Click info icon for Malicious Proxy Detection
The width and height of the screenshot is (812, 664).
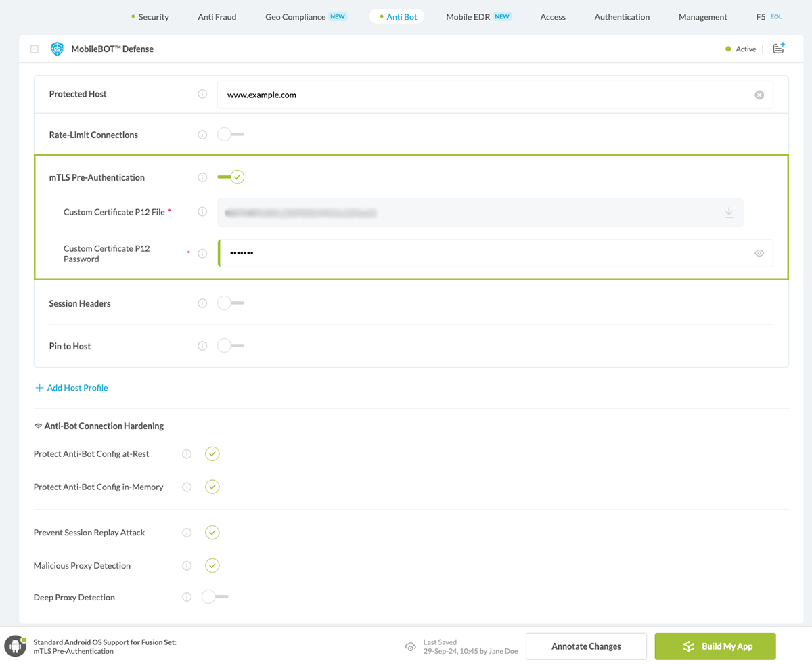coord(187,565)
